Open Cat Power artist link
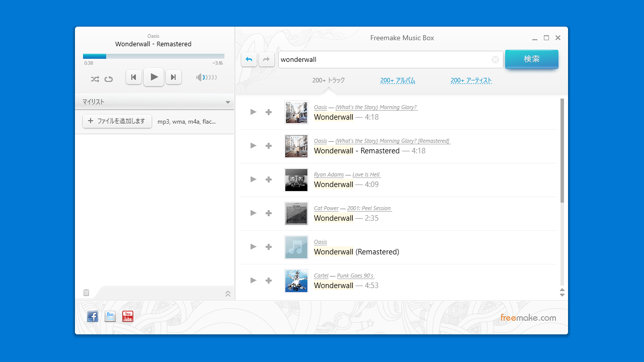 pos(327,208)
